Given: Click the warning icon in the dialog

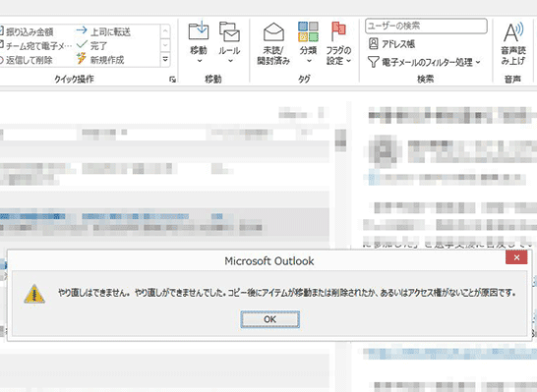Looking at the screenshot, I should click(x=34, y=294).
